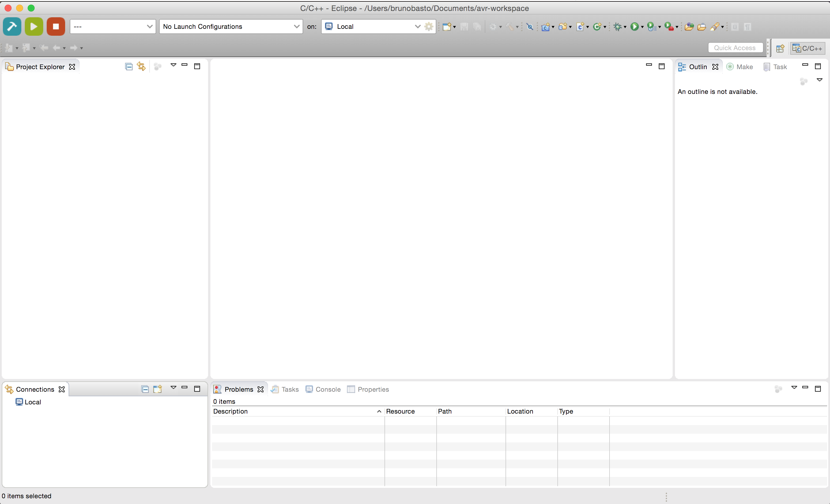The width and height of the screenshot is (830, 504).
Task: Click the Open Type folder icon
Action: (689, 26)
